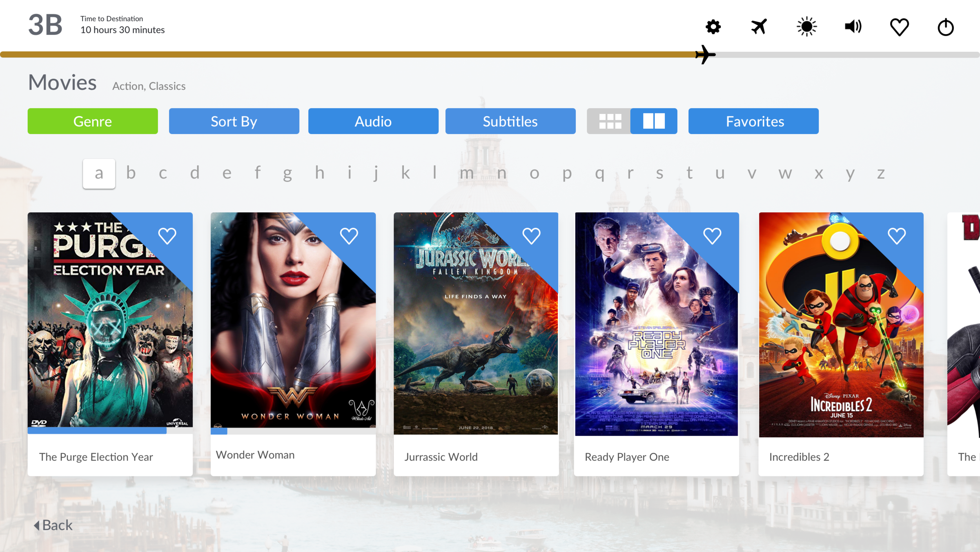The image size is (980, 552).
Task: Jump to movies starting with y
Action: 850,174
